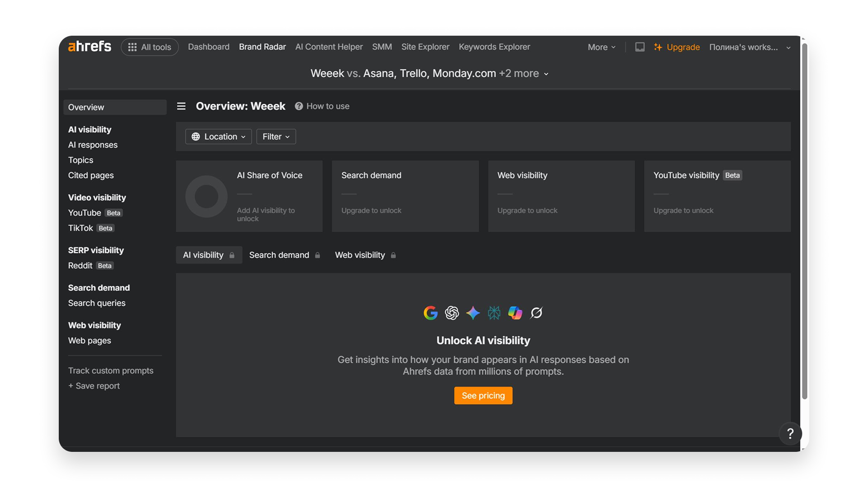Select Brand Radar in top navigation
The height and width of the screenshot is (488, 868).
point(262,47)
